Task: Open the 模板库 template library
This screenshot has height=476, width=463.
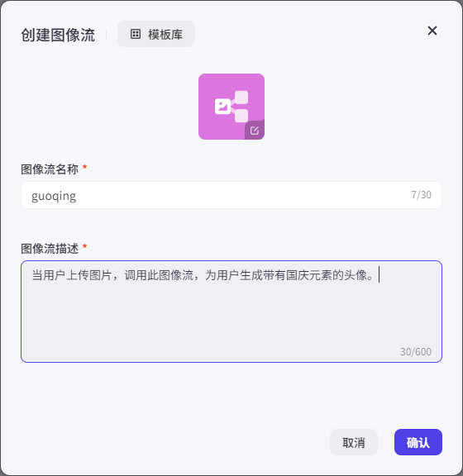Action: click(156, 34)
